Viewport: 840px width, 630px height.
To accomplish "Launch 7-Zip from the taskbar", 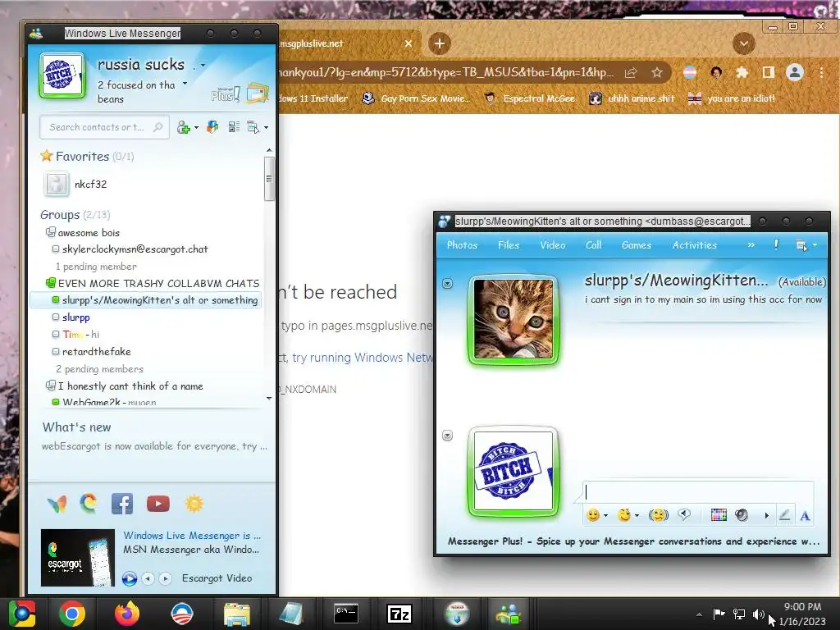I will 399,614.
